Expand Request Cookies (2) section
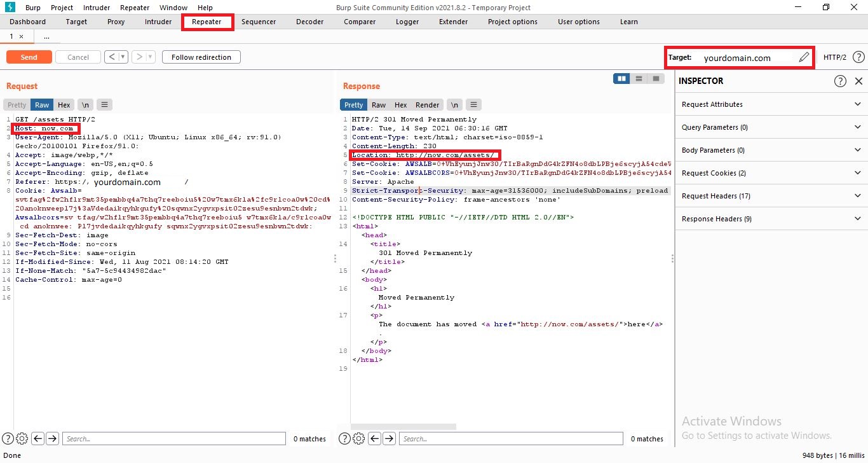868x463 pixels. tap(771, 173)
